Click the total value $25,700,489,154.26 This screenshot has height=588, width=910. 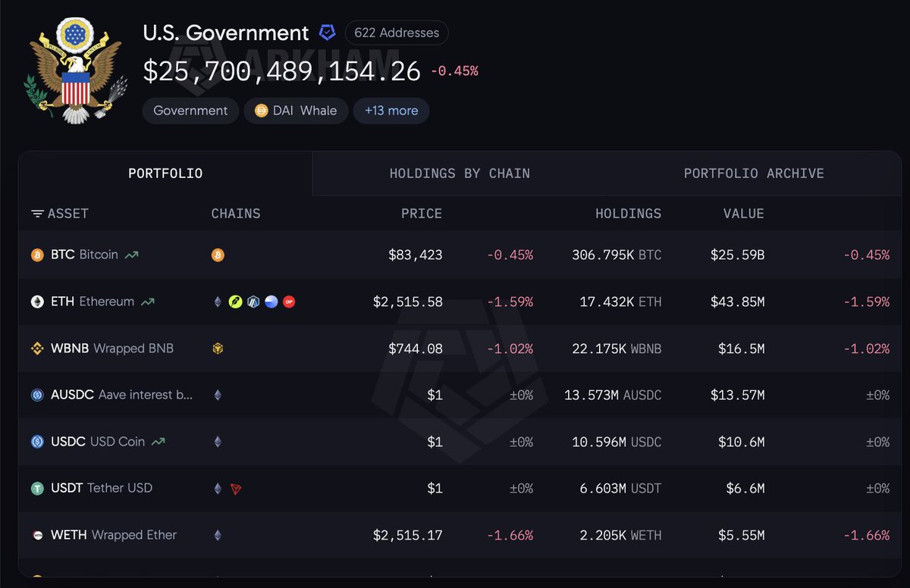(282, 71)
